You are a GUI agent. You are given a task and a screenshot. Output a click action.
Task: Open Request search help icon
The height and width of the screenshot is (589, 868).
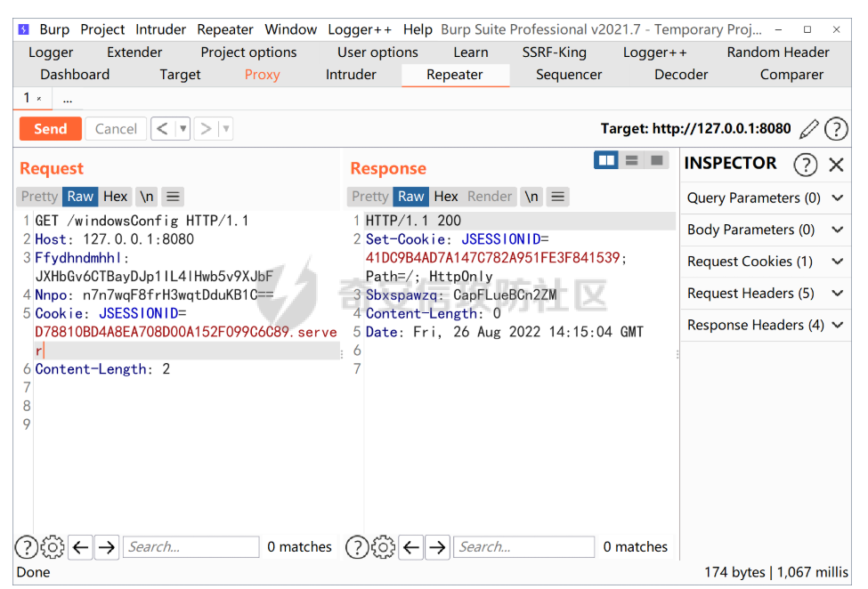pyautogui.click(x=26, y=547)
